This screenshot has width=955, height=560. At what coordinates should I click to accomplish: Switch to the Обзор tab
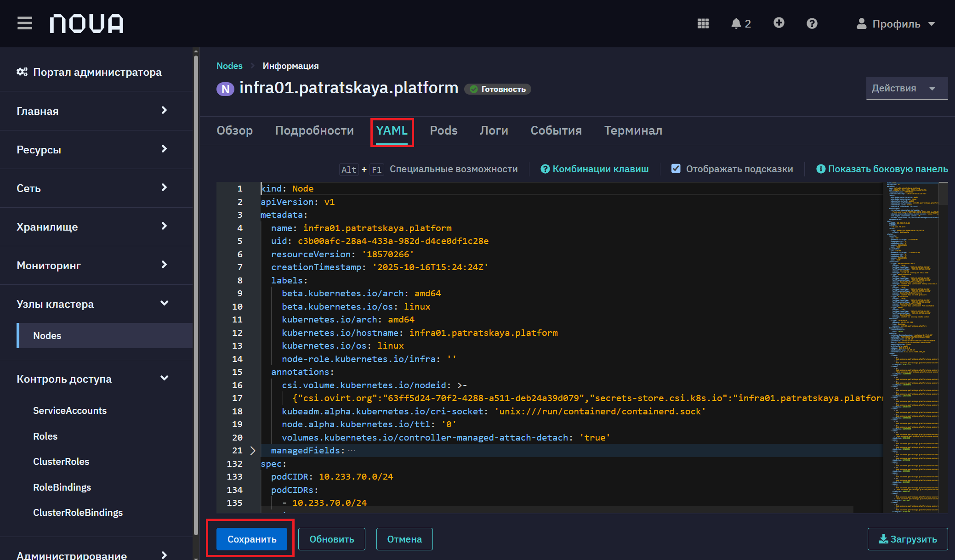235,130
